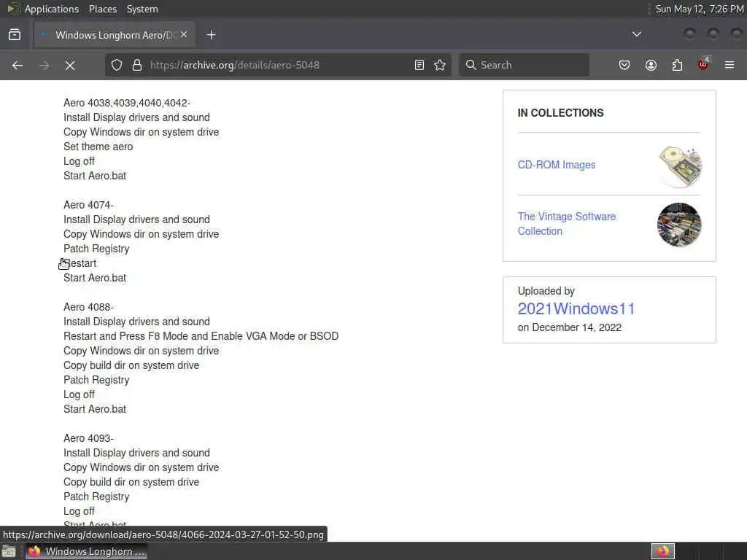The image size is (747, 560).
Task: Open The Vintage Software Collection link
Action: pyautogui.click(x=566, y=224)
